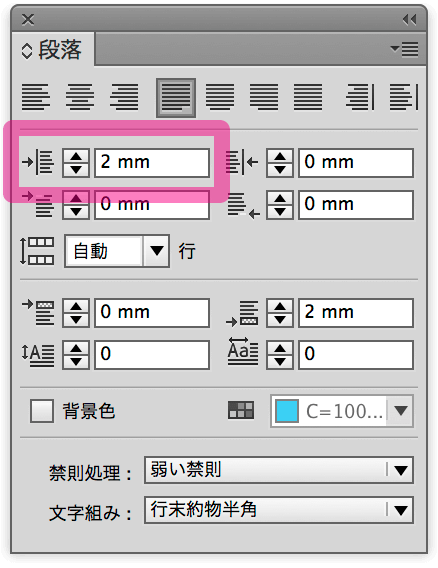This screenshot has height=568, width=438.
Task: Enable the 背景色 checkbox
Action: pos(42,411)
